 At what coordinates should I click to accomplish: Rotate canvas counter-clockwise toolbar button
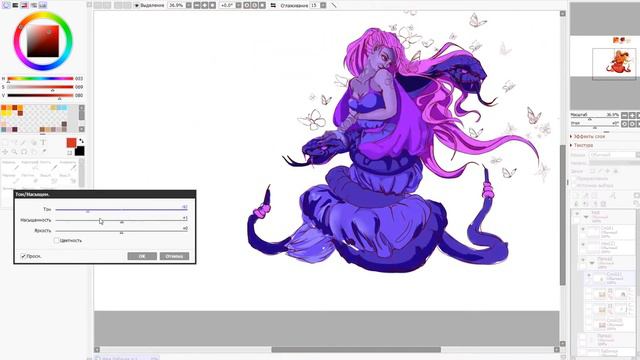pyautogui.click(x=247, y=5)
